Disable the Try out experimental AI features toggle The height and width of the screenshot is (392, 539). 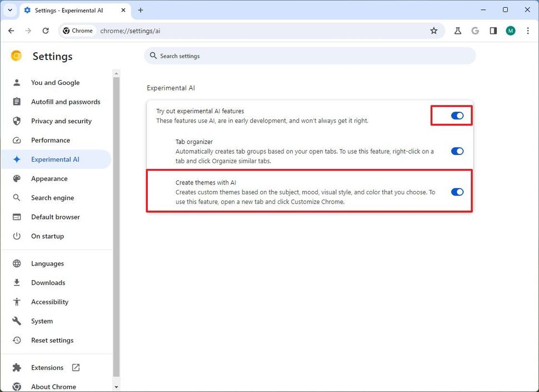457,115
